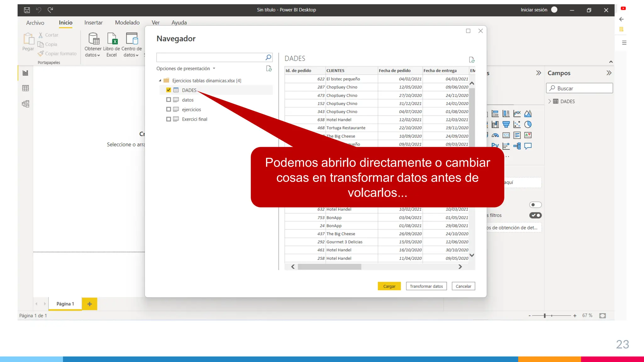644x362 pixels.
Task: Click the save icon in title bar
Action: pyautogui.click(x=27, y=10)
